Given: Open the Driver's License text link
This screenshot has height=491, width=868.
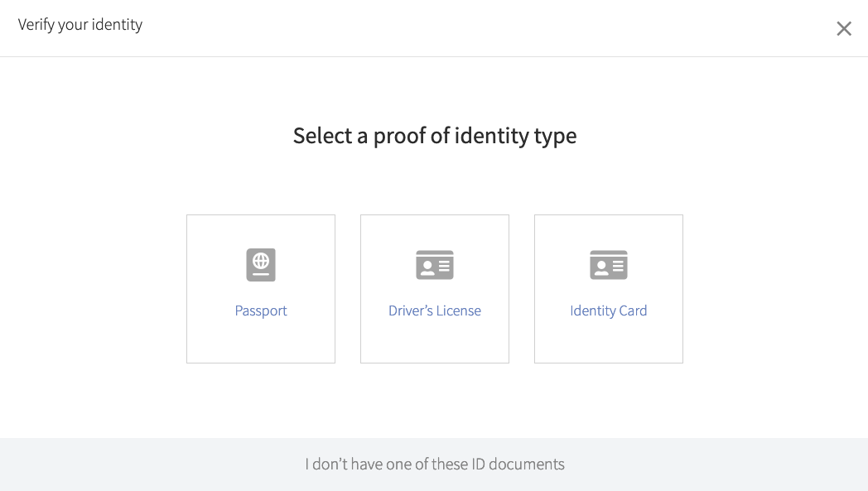Looking at the screenshot, I should [x=435, y=310].
